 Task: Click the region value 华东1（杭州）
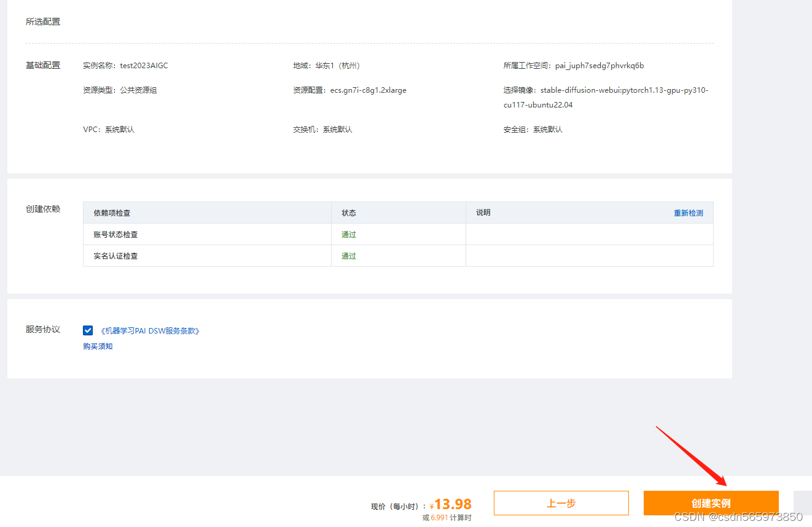tap(338, 66)
